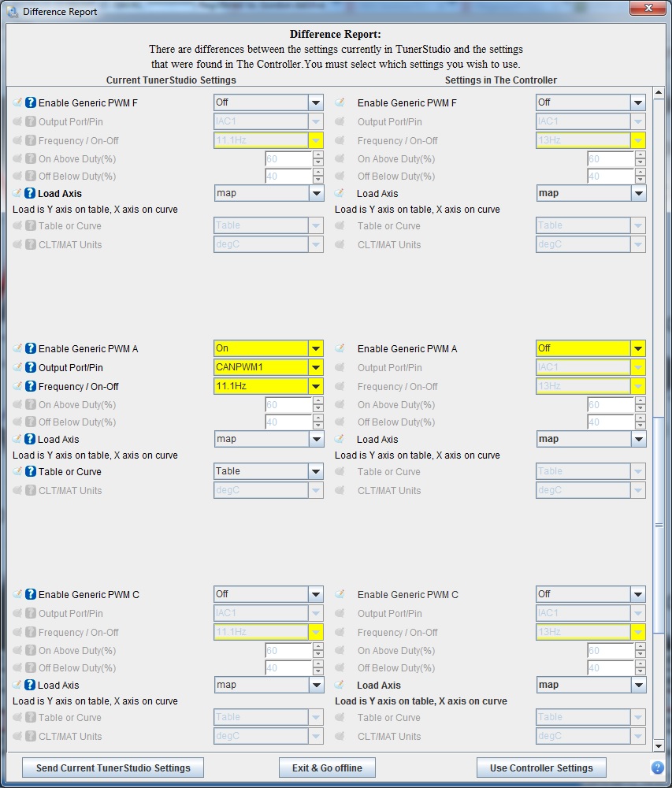Click pencil icon beside TunerStudio Enable Generic PWM A
This screenshot has width=672, height=788.
coord(17,348)
